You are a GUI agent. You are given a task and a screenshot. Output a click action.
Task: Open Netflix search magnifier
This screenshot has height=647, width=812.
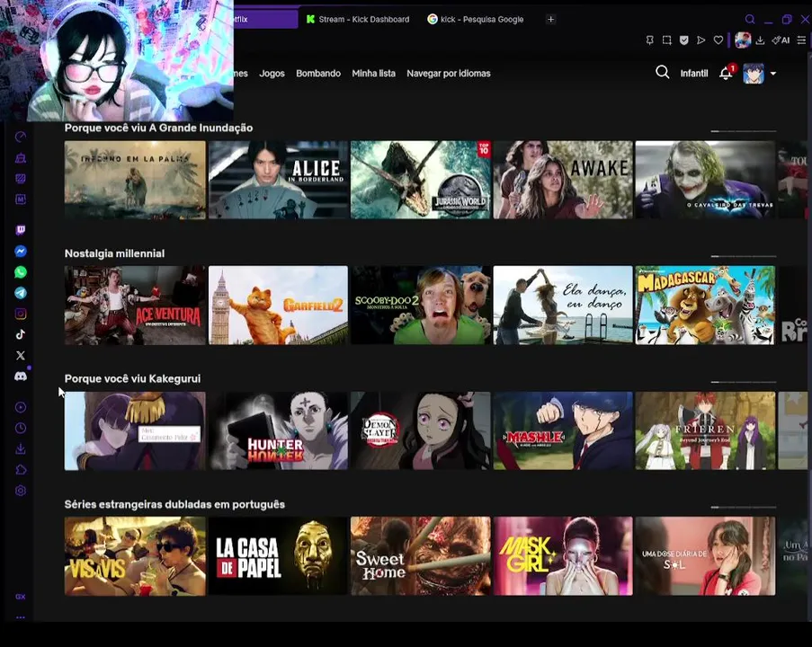663,73
